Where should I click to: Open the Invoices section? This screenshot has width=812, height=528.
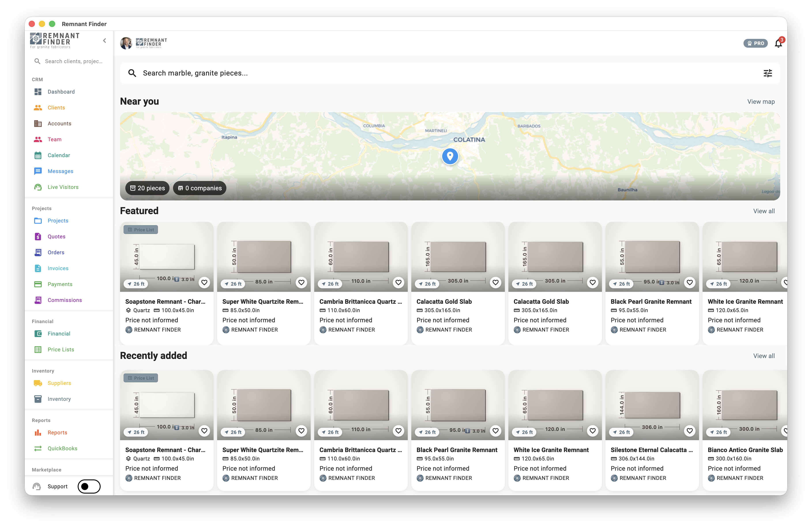[x=58, y=268]
